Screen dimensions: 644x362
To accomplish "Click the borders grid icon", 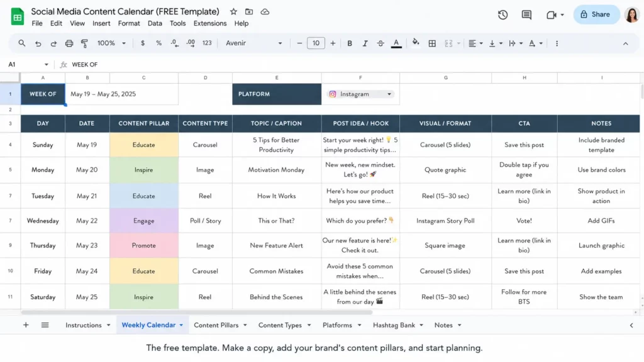I will pos(432,43).
